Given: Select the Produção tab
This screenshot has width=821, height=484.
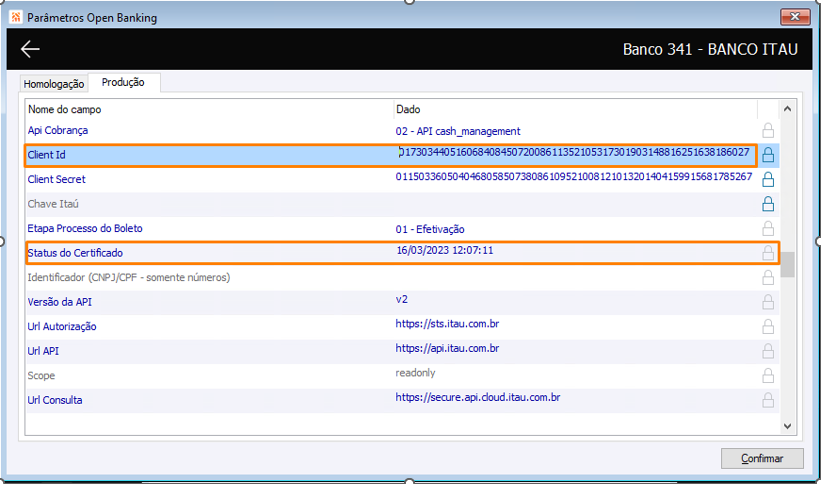Looking at the screenshot, I should [123, 83].
